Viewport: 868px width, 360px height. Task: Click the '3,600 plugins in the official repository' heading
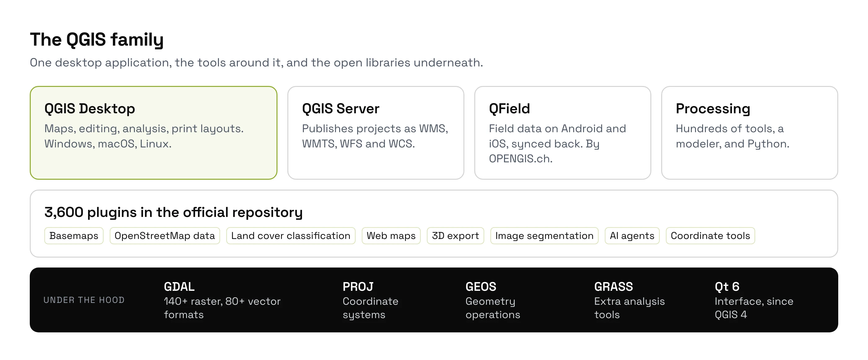coord(174,212)
